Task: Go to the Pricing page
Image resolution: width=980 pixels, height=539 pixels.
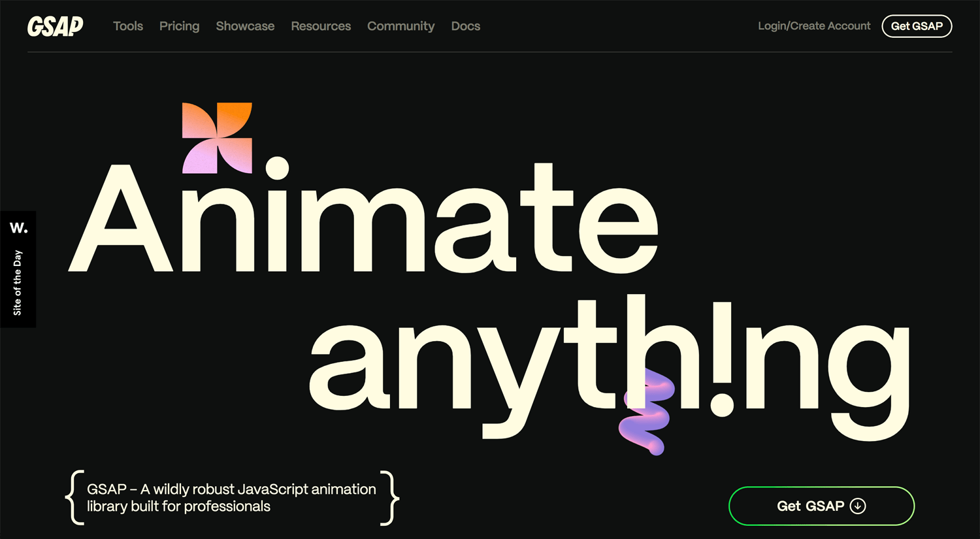Action: click(179, 26)
